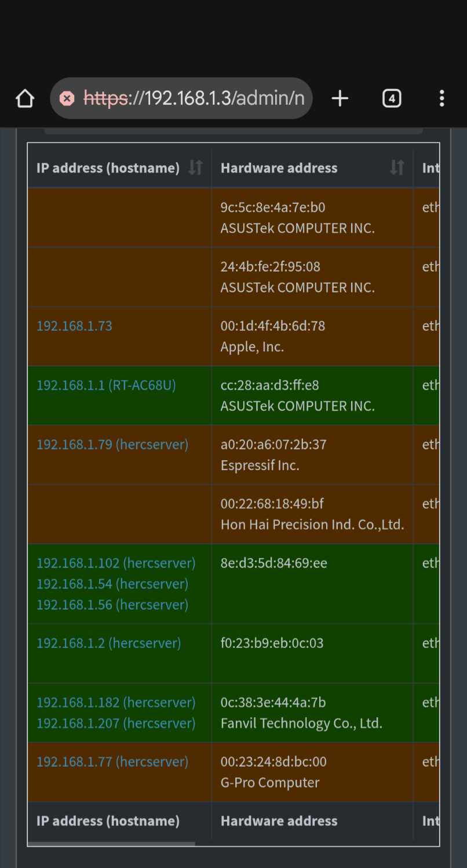The height and width of the screenshot is (868, 467).
Task: Click "Fanvil Technology Co., Ltd." vendor name
Action: [x=301, y=723]
